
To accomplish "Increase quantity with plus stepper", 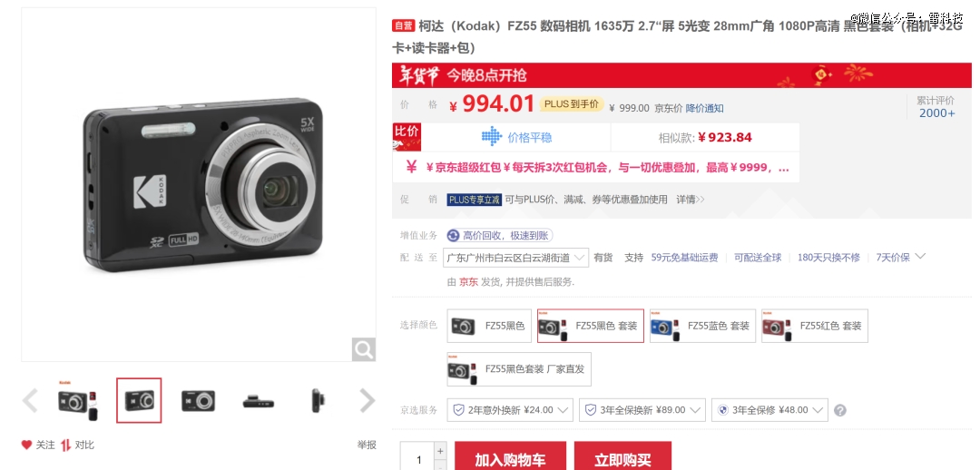I will (441, 451).
